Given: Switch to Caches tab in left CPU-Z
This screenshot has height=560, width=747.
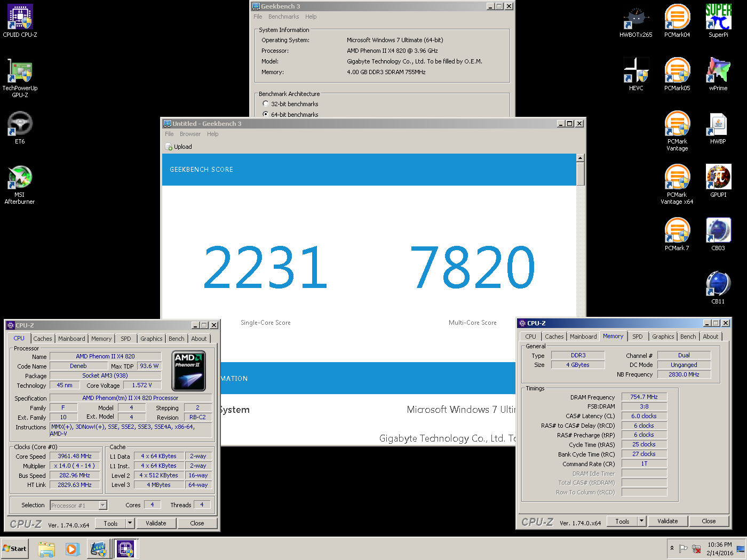Looking at the screenshot, I should pyautogui.click(x=43, y=339).
